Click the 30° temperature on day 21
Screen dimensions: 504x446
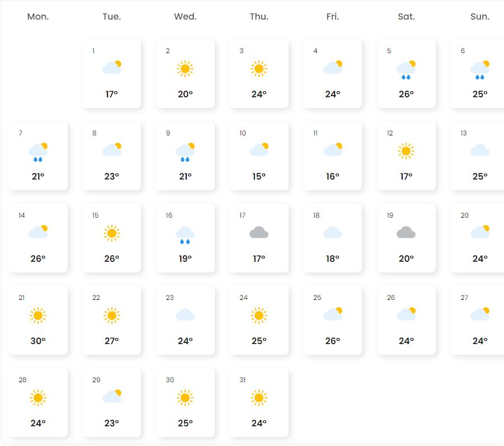(38, 341)
